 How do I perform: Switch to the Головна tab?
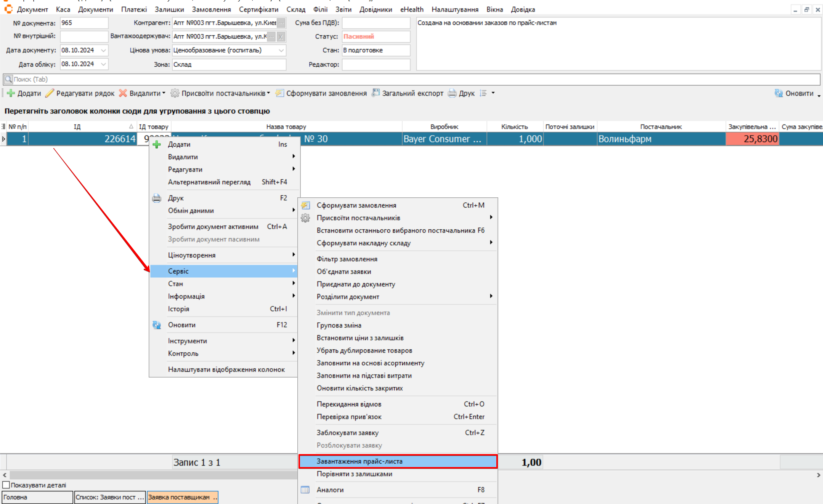[37, 497]
